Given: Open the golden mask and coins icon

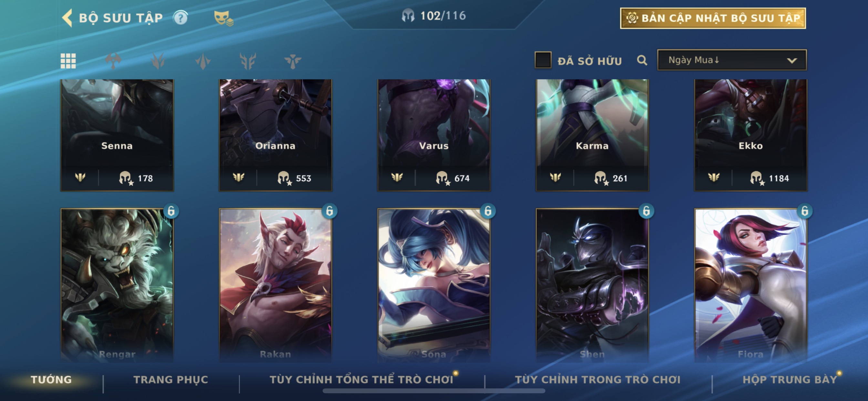Looking at the screenshot, I should 223,18.
